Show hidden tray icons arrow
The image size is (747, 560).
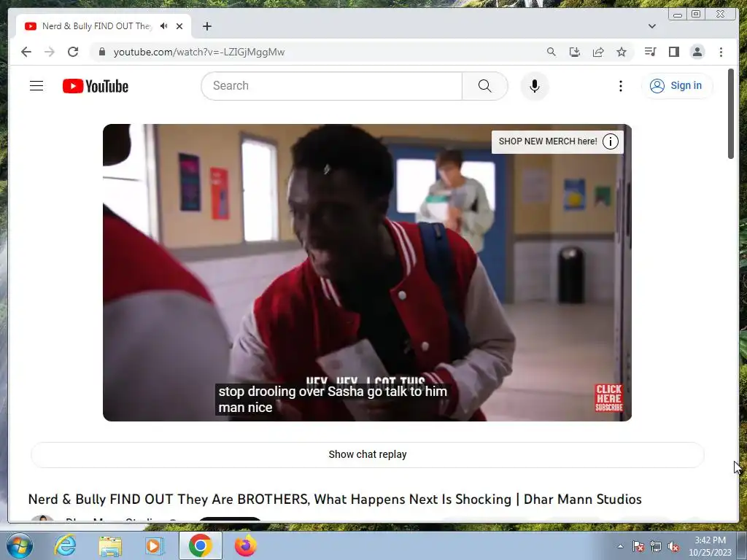[620, 546]
